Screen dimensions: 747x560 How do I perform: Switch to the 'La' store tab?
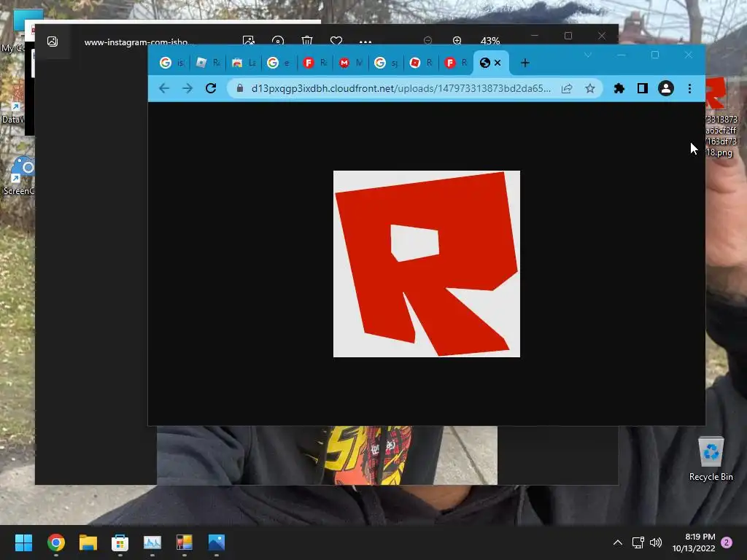tap(244, 63)
